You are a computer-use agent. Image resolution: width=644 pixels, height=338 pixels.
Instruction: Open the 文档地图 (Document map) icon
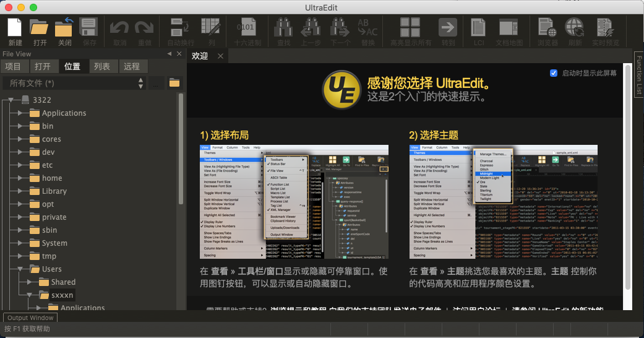click(509, 28)
